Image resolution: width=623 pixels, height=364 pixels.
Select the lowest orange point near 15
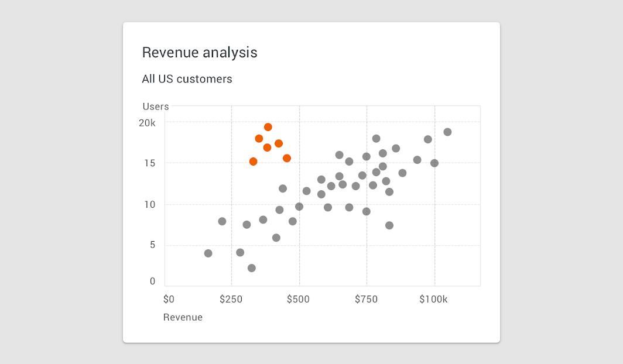tap(253, 162)
